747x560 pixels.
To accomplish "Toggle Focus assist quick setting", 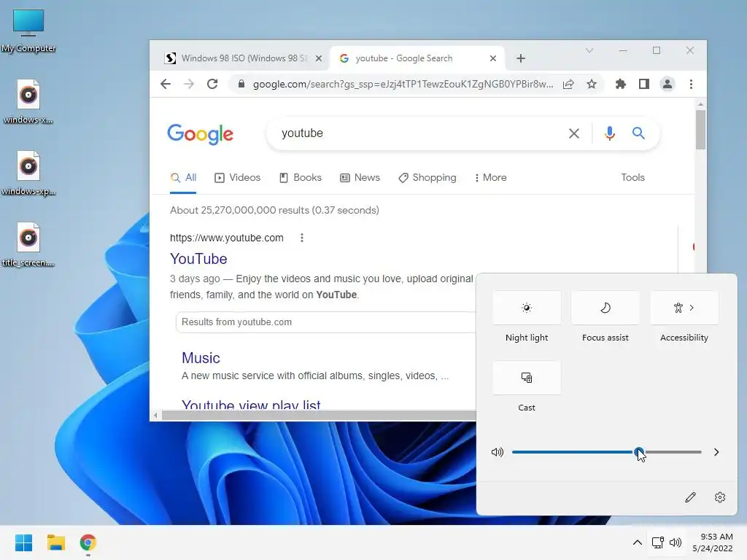I will point(605,308).
